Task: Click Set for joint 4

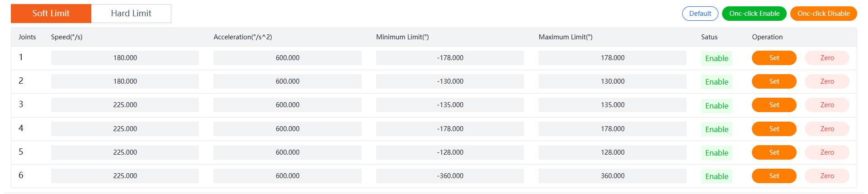Action: (774, 129)
